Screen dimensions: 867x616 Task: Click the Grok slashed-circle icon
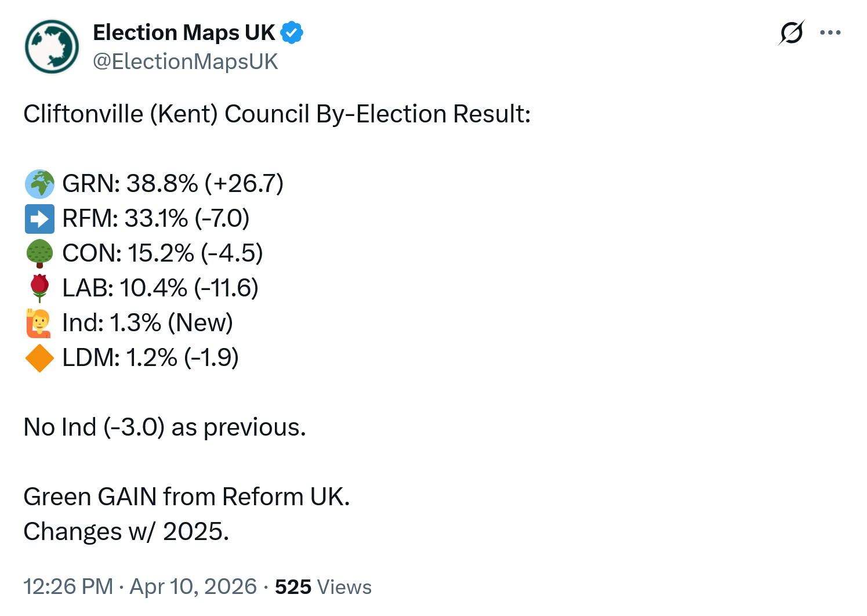[x=791, y=32]
